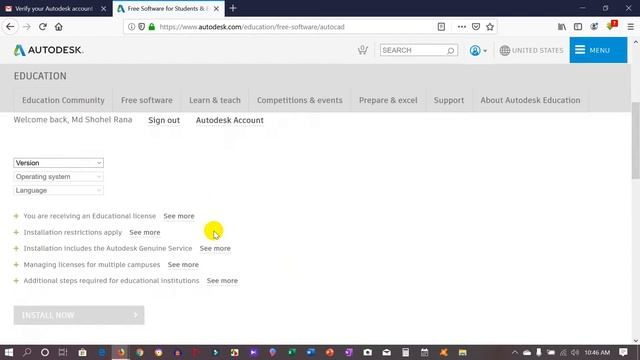640x360 pixels.
Task: Open About Autodesk Education menu item
Action: click(530, 100)
